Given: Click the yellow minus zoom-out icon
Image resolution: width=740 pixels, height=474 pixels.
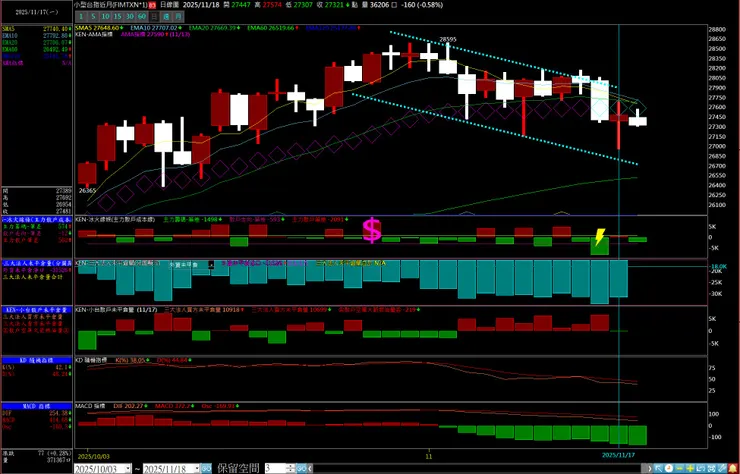Looking at the screenshot, I should 679,469.
